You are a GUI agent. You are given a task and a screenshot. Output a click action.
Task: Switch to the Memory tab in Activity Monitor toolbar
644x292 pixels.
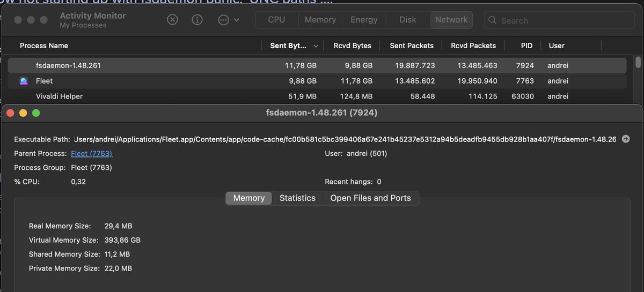click(x=320, y=19)
